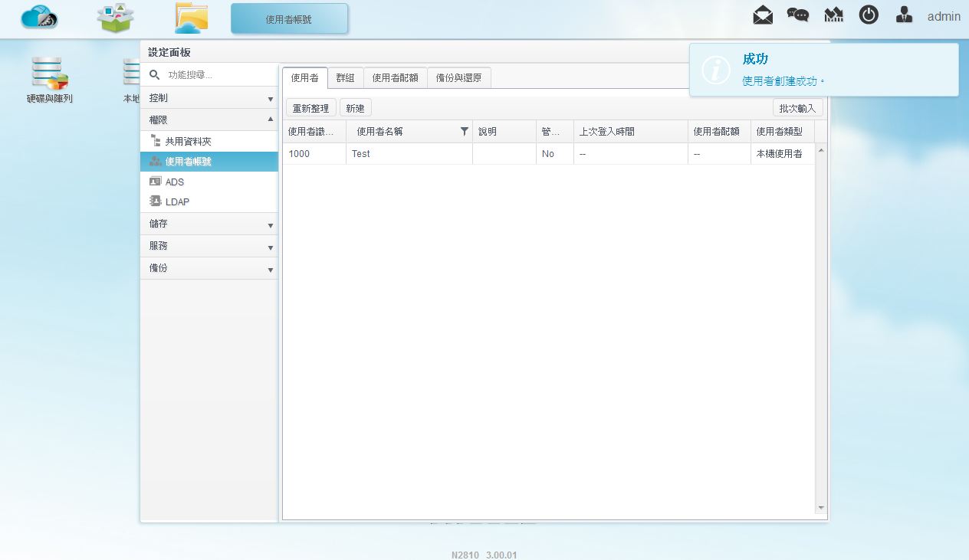Sort by the 使用者類型 column header
The height and width of the screenshot is (560, 969).
[783, 132]
